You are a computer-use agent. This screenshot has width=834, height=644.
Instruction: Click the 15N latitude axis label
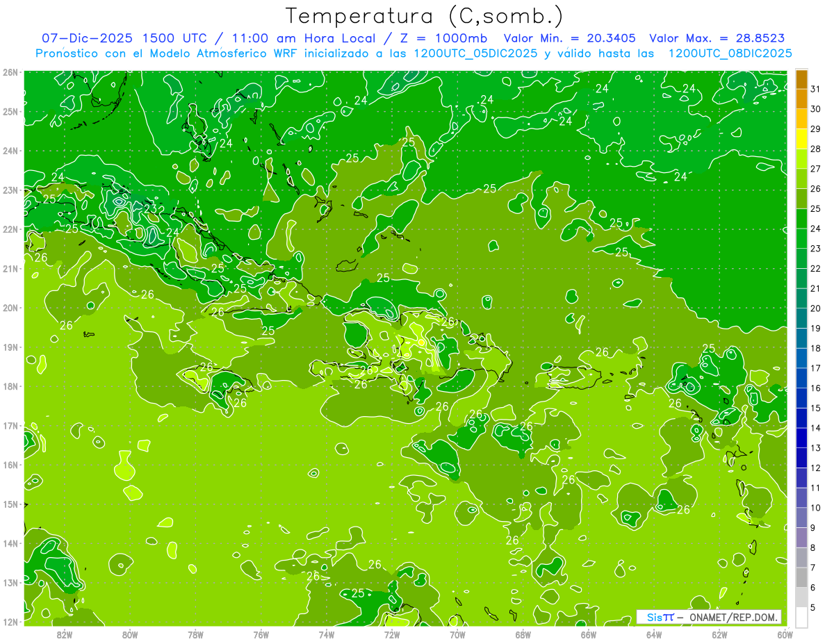10,504
